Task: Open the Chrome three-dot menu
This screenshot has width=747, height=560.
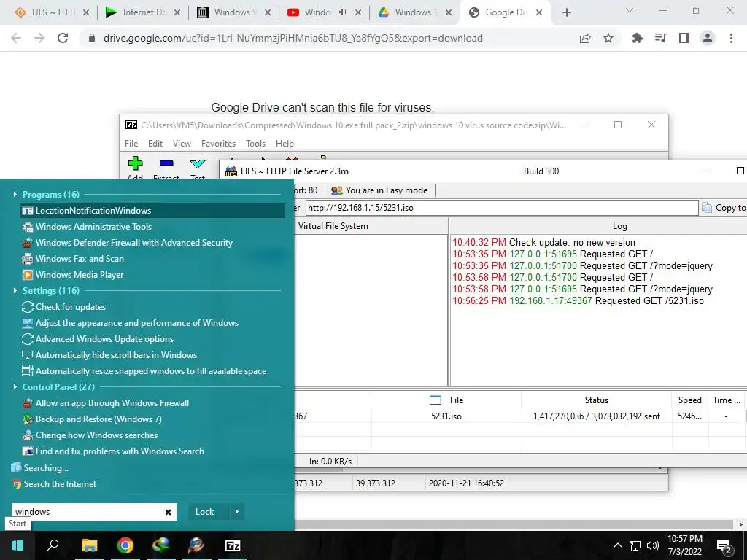Action: coord(731,38)
